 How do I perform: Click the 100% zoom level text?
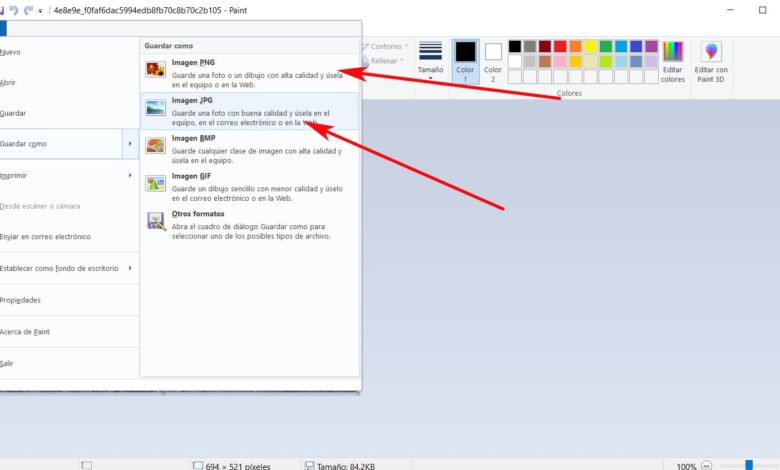(686, 467)
